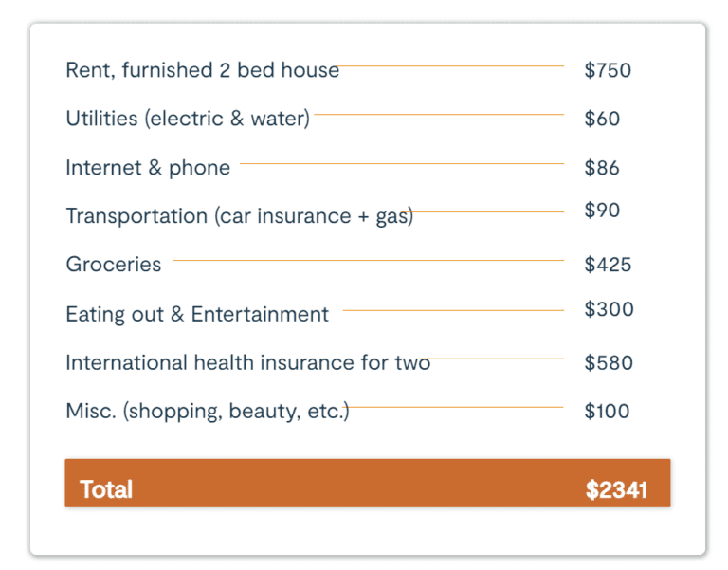Click the Eating out & Entertainment label
The height and width of the screenshot is (570, 728).
coord(197,315)
